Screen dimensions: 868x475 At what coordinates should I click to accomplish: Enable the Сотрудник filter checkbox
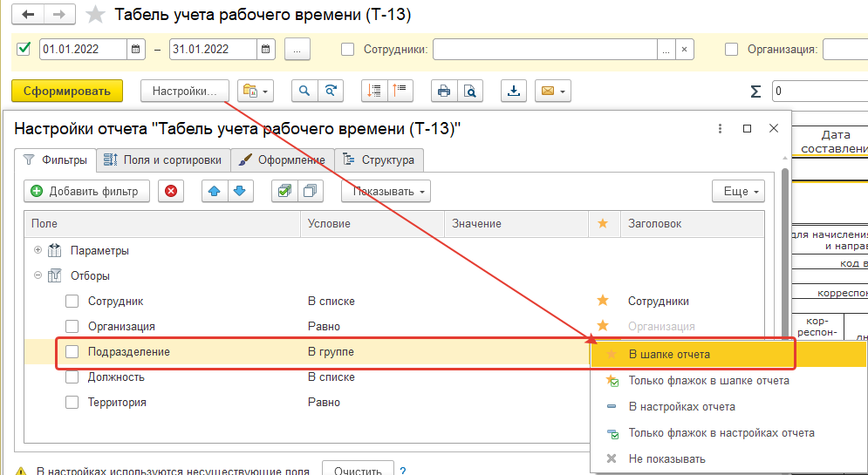click(x=72, y=302)
